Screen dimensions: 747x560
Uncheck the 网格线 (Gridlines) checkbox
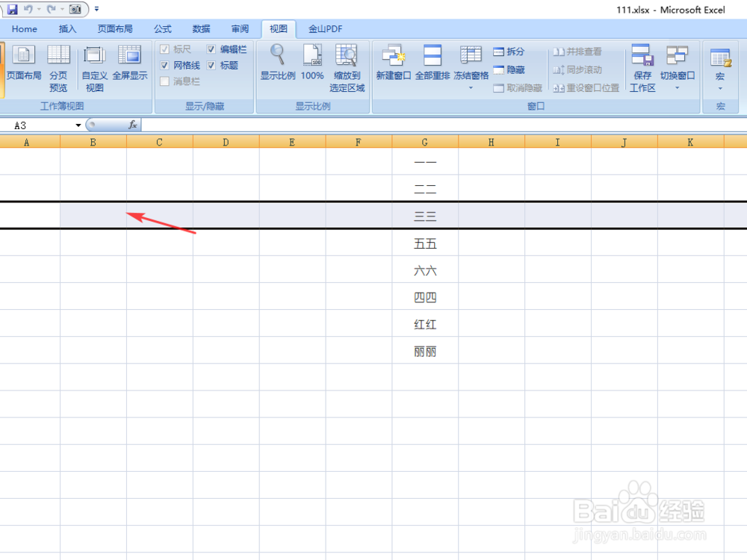(x=164, y=65)
